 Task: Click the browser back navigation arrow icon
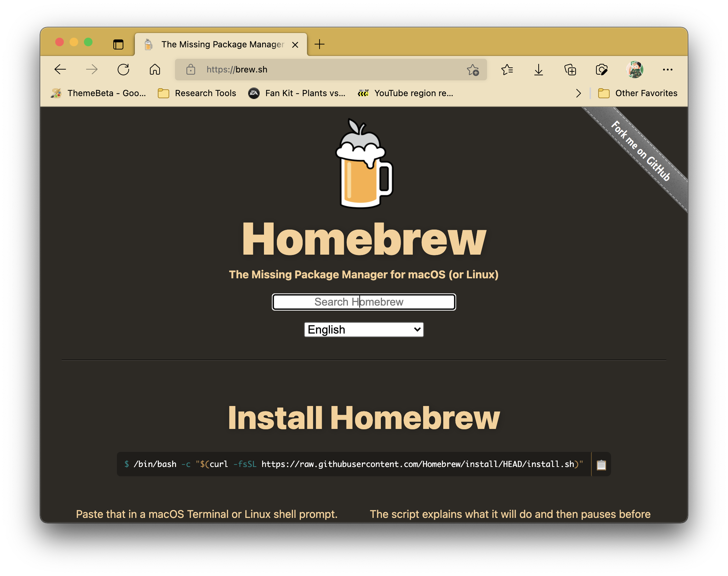(x=60, y=70)
